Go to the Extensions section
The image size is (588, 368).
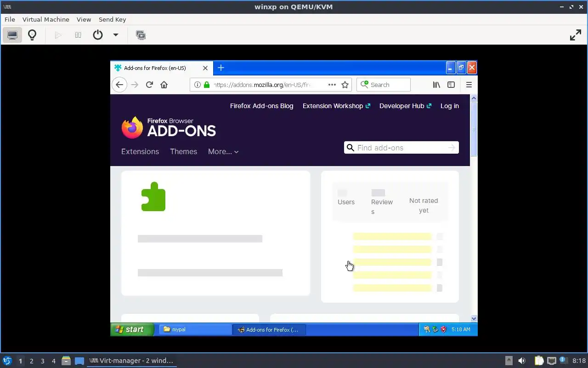point(140,151)
